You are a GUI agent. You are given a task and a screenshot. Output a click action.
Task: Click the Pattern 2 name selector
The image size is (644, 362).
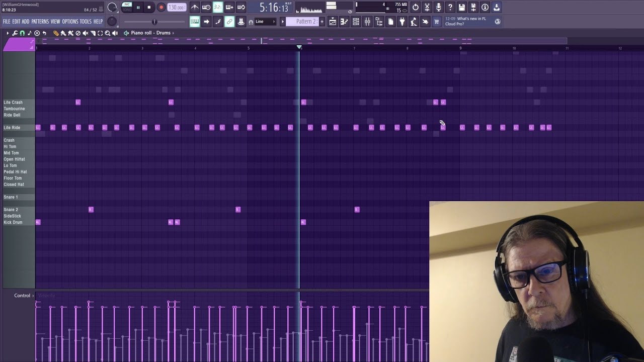303,22
